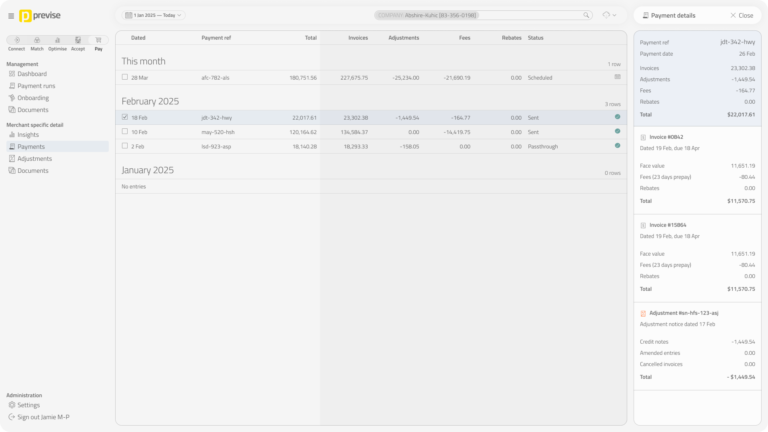
Task: Check the 2 Feb payment checkbox
Action: [125, 146]
